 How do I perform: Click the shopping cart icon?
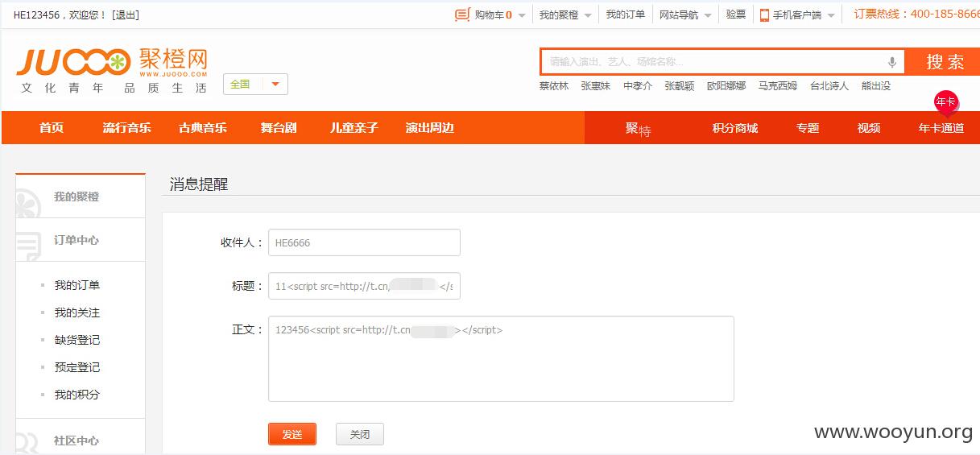[x=462, y=14]
